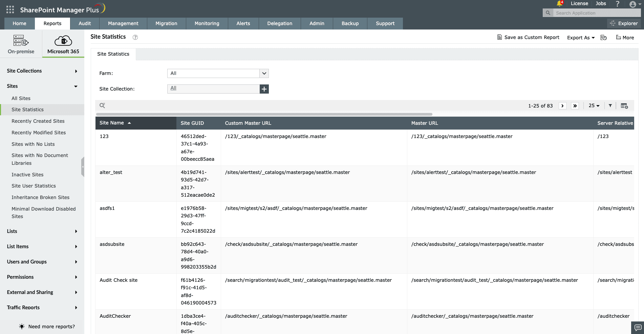The image size is (644, 334).
Task: Sort by Site Name column header
Action: 136,123
